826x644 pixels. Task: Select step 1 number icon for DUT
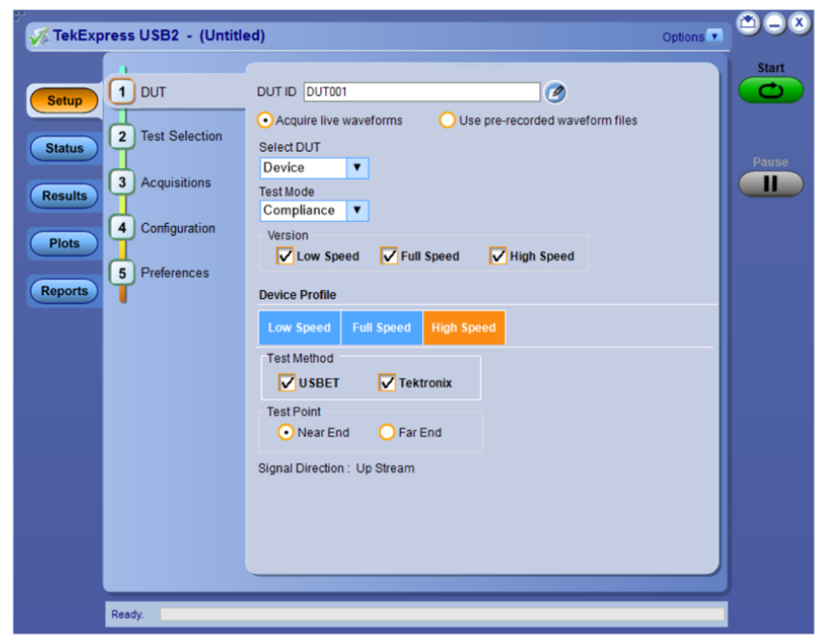pos(122,92)
